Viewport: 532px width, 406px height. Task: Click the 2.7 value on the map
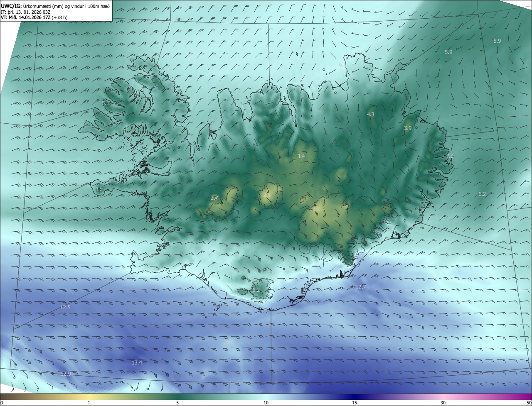[214, 198]
